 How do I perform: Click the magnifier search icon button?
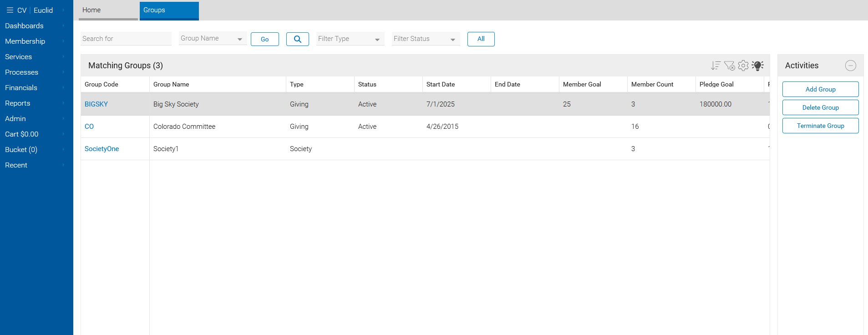click(298, 39)
